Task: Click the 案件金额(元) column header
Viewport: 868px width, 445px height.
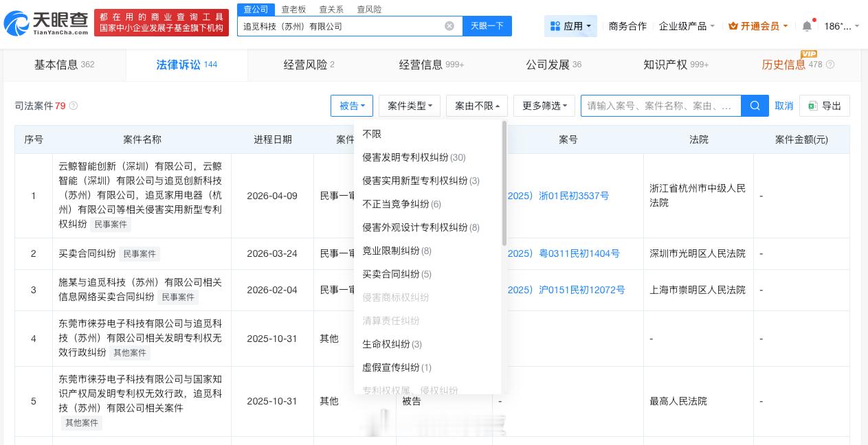Action: 801,139
